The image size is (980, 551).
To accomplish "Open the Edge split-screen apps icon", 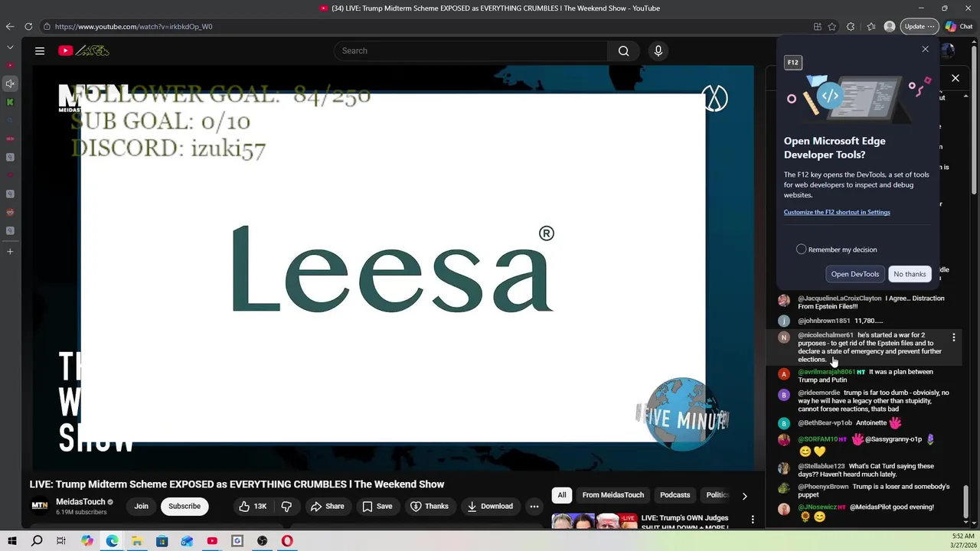I will pos(818,26).
